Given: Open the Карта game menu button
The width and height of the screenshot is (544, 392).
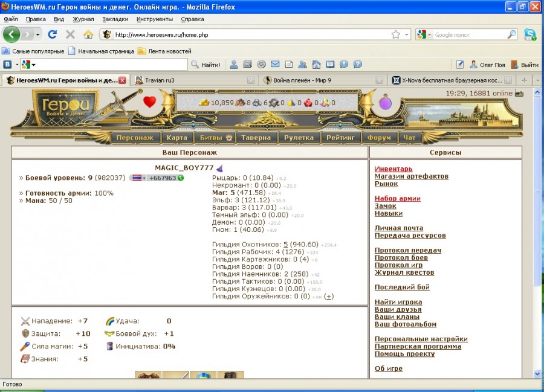Looking at the screenshot, I should [176, 138].
